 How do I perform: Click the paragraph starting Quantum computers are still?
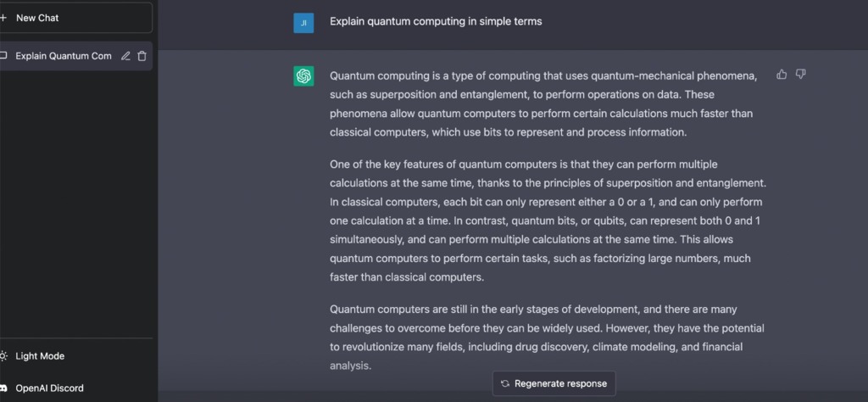coord(547,338)
